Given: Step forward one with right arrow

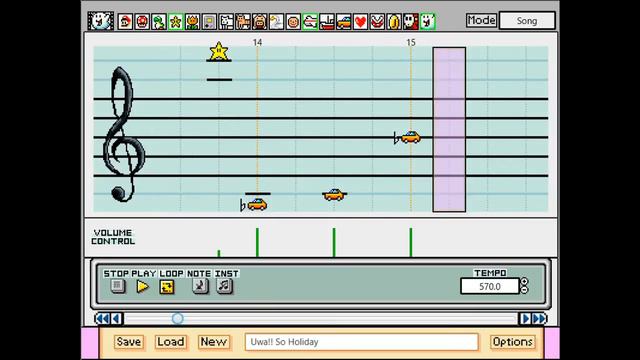Looking at the screenshot, I should (x=525, y=318).
